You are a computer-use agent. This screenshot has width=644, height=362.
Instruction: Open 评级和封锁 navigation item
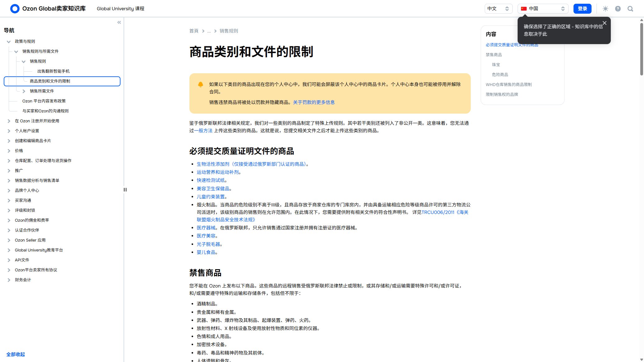pos(25,210)
